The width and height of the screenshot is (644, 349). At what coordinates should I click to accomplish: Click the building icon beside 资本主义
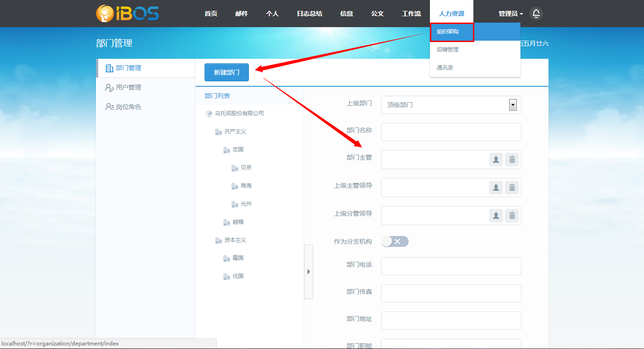pyautogui.click(x=219, y=241)
